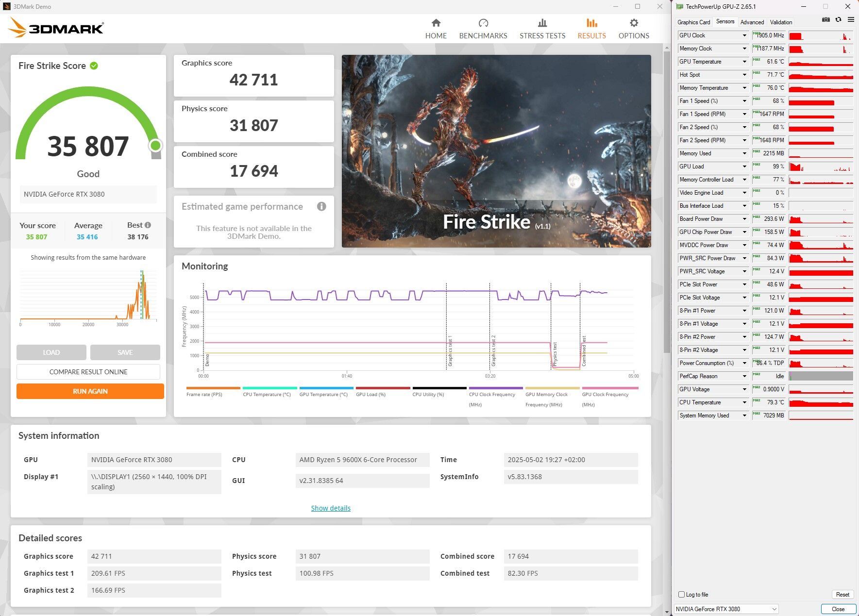Take a GPU-Z screenshot with the camera icon
The image size is (859, 616).
[826, 20]
